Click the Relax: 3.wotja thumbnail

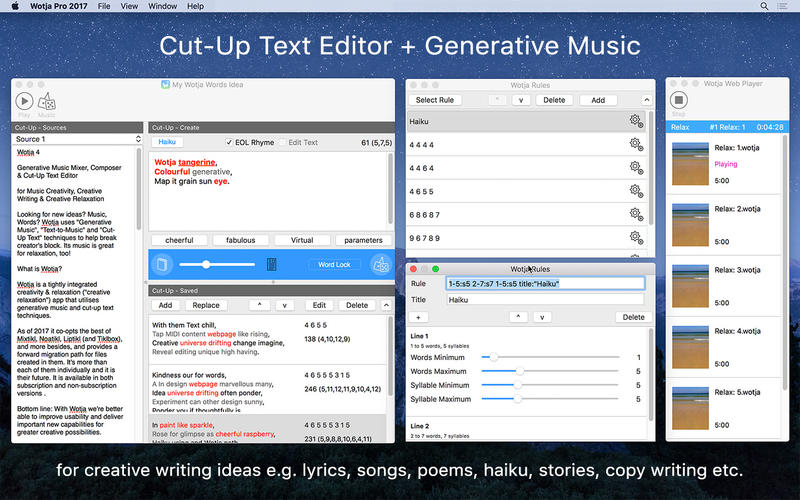(690, 286)
